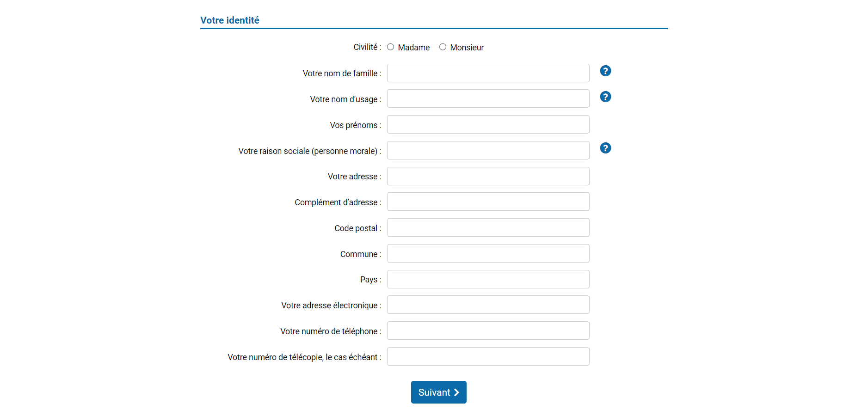The image size is (868, 410).
Task: Click the raison sociale input field
Action: pyautogui.click(x=488, y=150)
